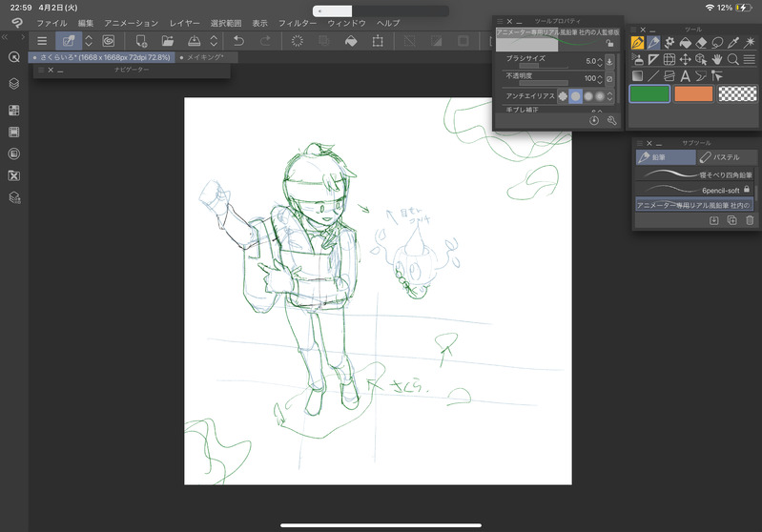Select the orange sub color swatch
762x532 pixels.
point(693,93)
